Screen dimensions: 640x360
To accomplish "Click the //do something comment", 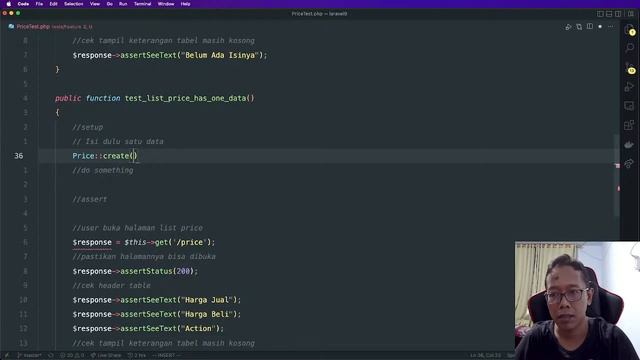I will coord(103,170).
